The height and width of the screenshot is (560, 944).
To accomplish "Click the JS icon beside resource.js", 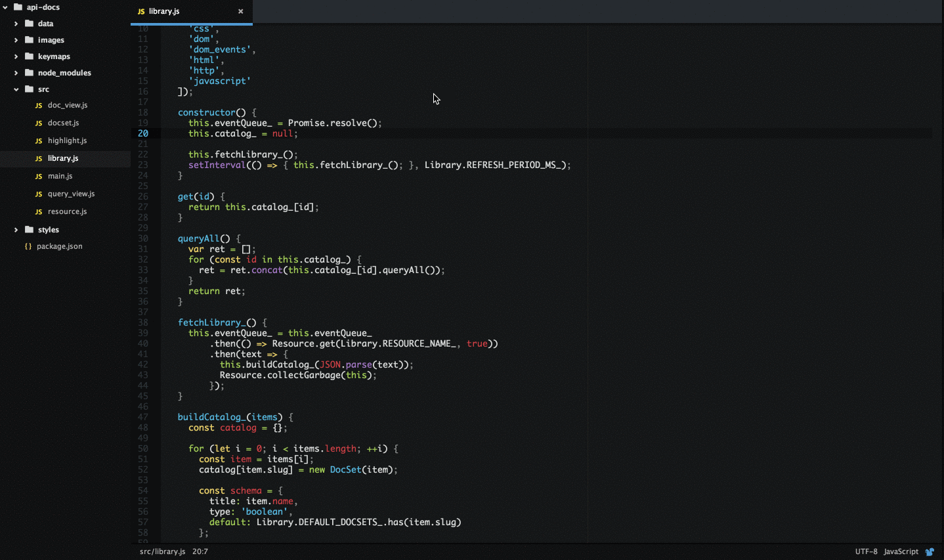I will pos(39,212).
